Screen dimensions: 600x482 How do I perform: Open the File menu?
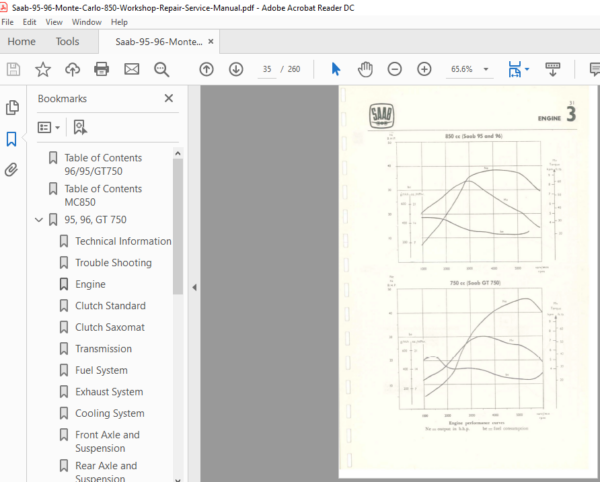[7, 22]
